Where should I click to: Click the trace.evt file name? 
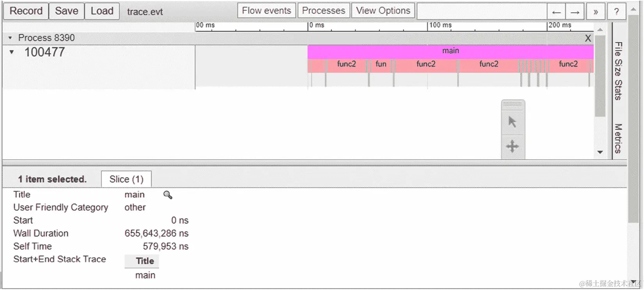145,12
